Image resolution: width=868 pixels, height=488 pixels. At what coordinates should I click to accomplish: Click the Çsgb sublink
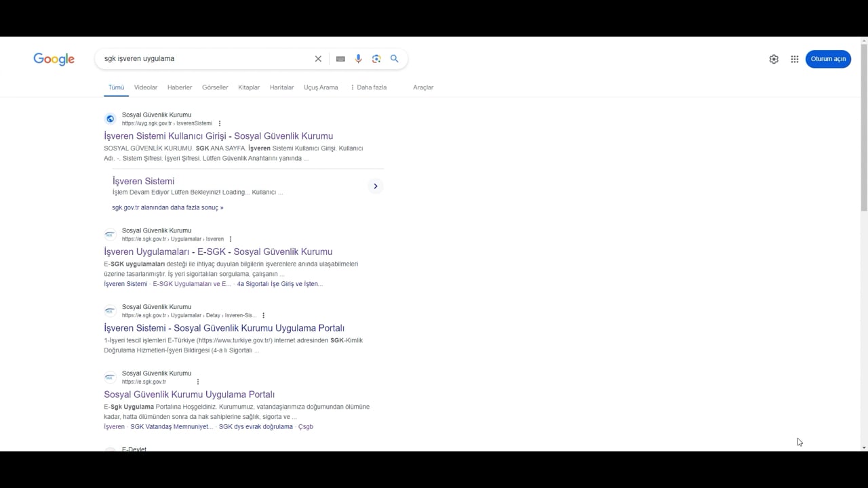[306, 427]
